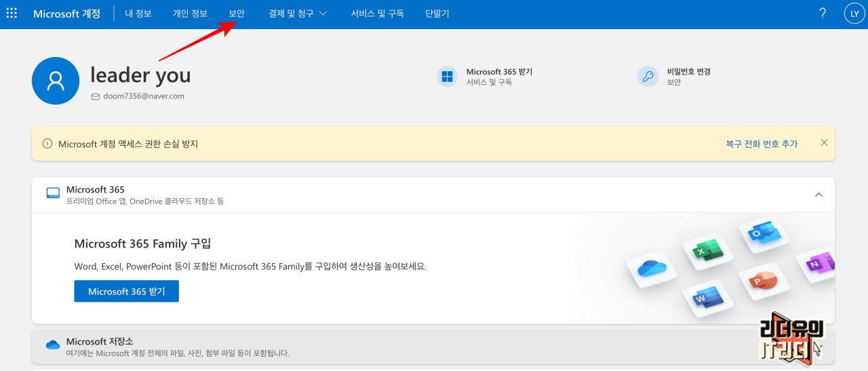Open the 비밀번호 변경 link
The width and height of the screenshot is (868, 371).
click(x=688, y=72)
